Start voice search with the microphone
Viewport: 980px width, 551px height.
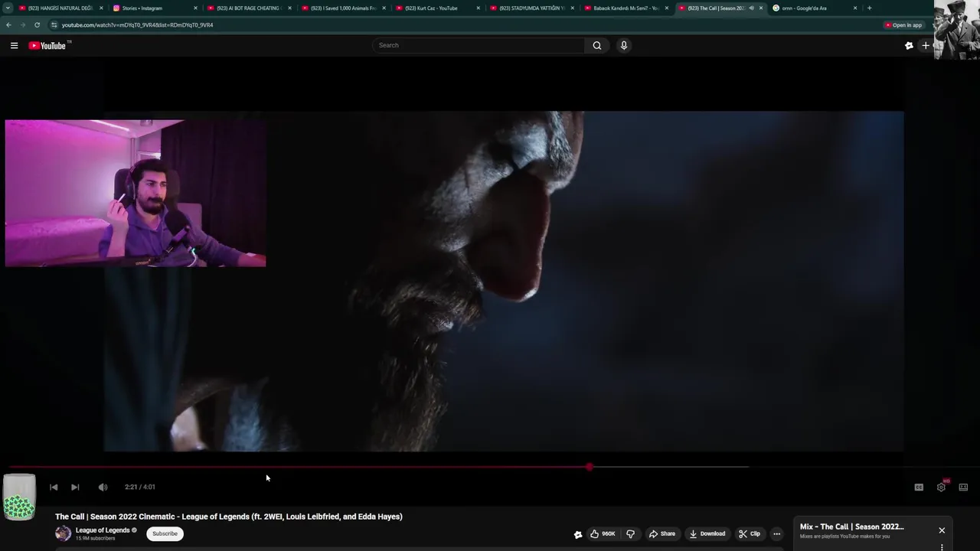tap(624, 45)
